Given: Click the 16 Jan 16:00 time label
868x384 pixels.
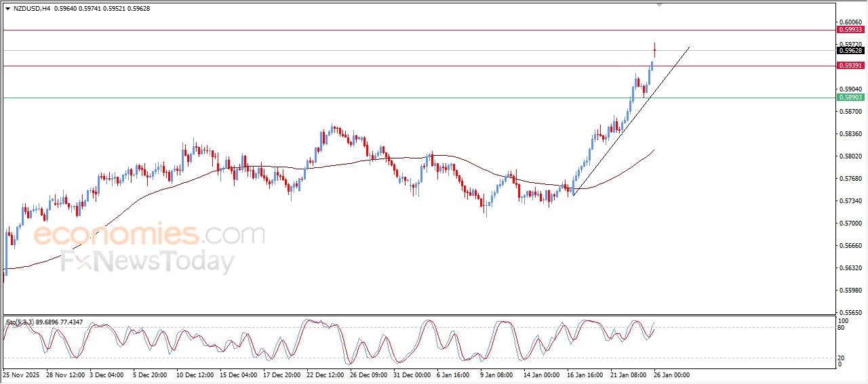Looking at the screenshot, I should (x=587, y=374).
